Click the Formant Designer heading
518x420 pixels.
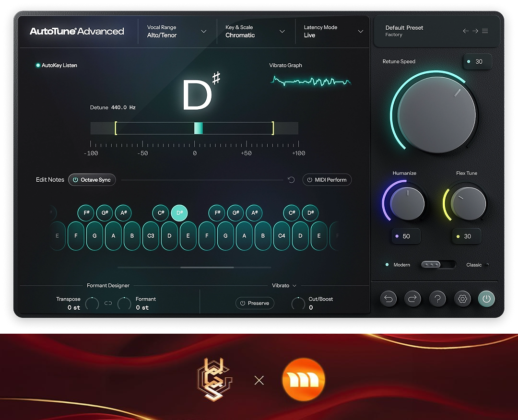pos(108,286)
